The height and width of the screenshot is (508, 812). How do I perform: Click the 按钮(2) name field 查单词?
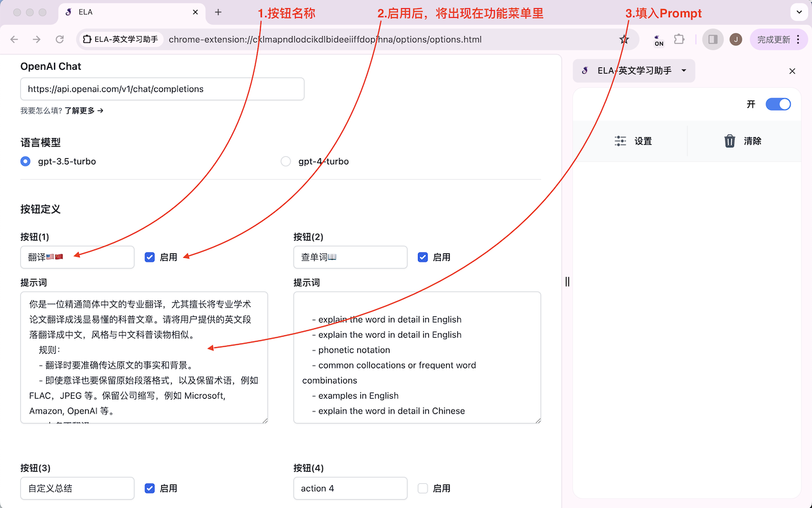350,257
